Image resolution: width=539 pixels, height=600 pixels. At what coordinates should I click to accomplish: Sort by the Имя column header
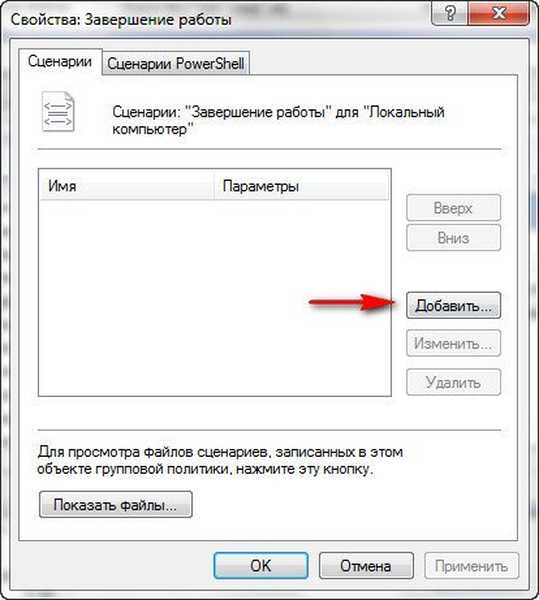tap(127, 186)
